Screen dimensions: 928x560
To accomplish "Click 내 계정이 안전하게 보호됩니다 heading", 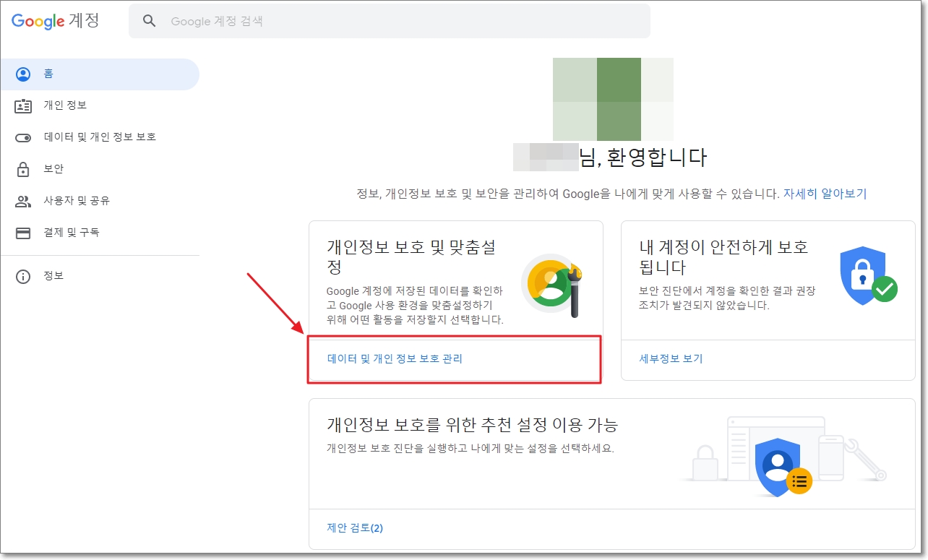I will (724, 257).
